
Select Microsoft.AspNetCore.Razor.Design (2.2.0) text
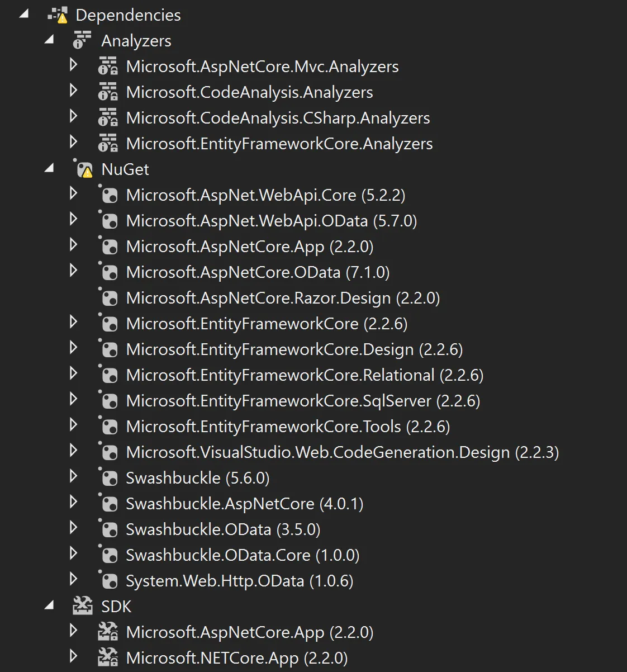click(x=283, y=298)
